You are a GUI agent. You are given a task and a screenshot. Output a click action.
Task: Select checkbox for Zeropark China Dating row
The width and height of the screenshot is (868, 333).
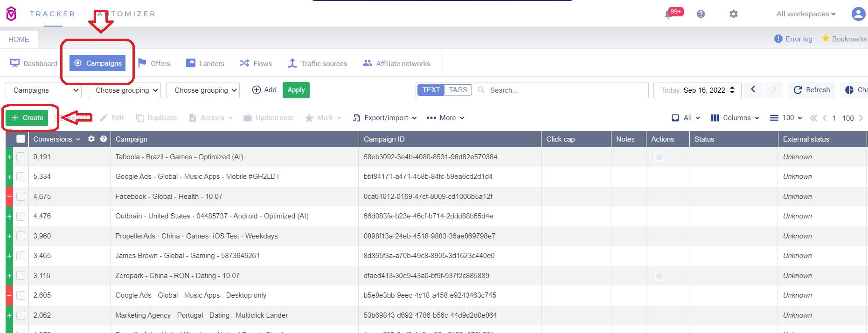(21, 276)
